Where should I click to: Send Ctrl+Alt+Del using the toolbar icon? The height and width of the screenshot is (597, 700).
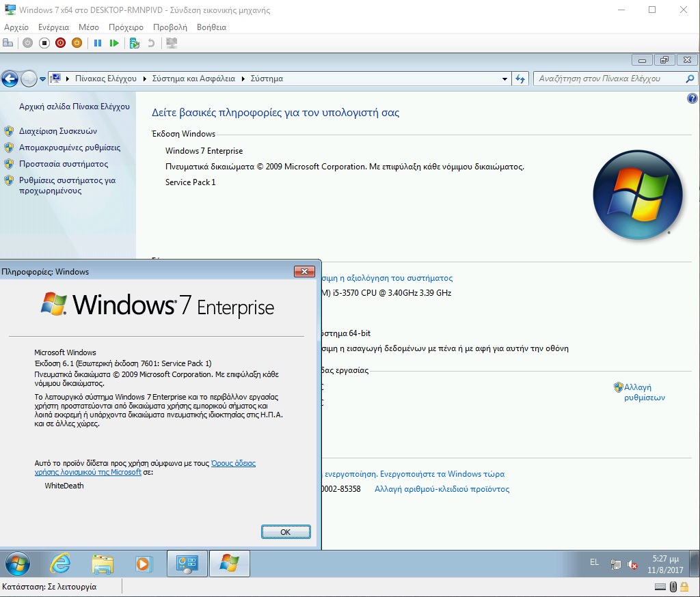[x=8, y=43]
